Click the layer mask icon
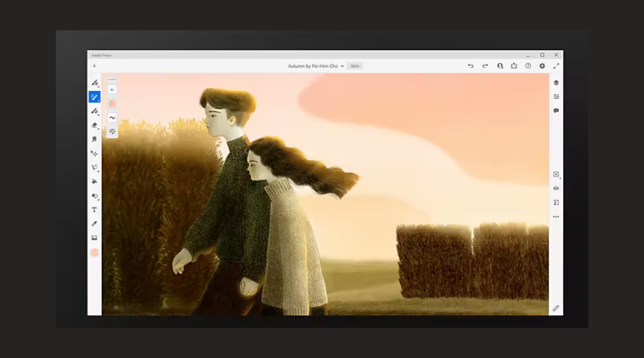 click(556, 203)
